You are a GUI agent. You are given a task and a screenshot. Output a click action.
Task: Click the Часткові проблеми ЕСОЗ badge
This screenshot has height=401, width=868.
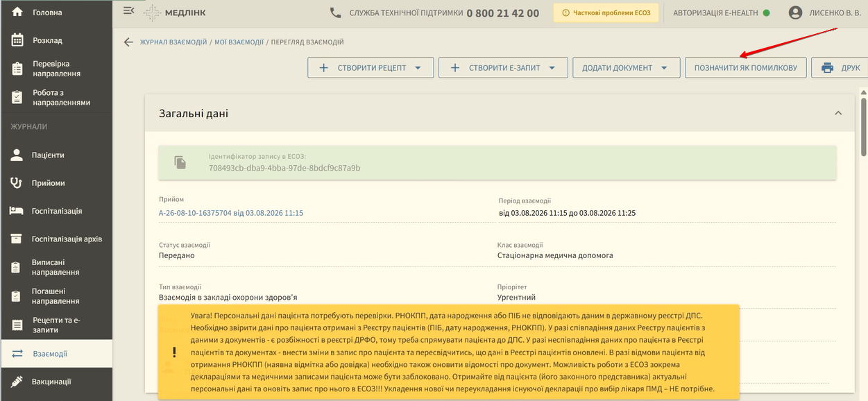point(606,12)
